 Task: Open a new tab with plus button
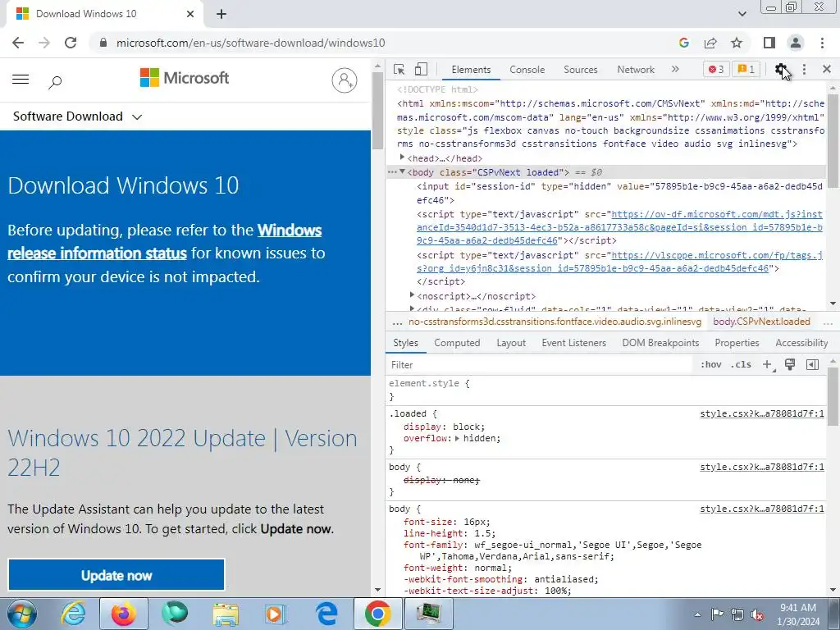(x=221, y=14)
